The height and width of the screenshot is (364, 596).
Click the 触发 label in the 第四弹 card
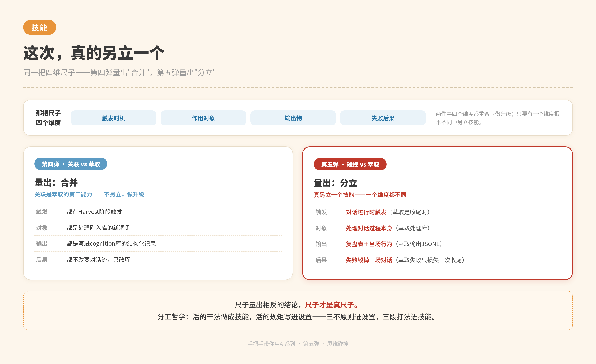point(42,212)
